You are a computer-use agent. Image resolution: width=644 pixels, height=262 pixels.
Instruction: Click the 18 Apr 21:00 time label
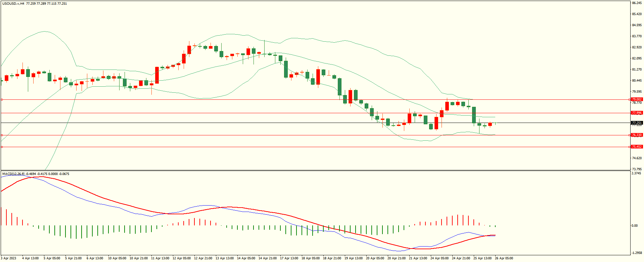click(x=332, y=258)
